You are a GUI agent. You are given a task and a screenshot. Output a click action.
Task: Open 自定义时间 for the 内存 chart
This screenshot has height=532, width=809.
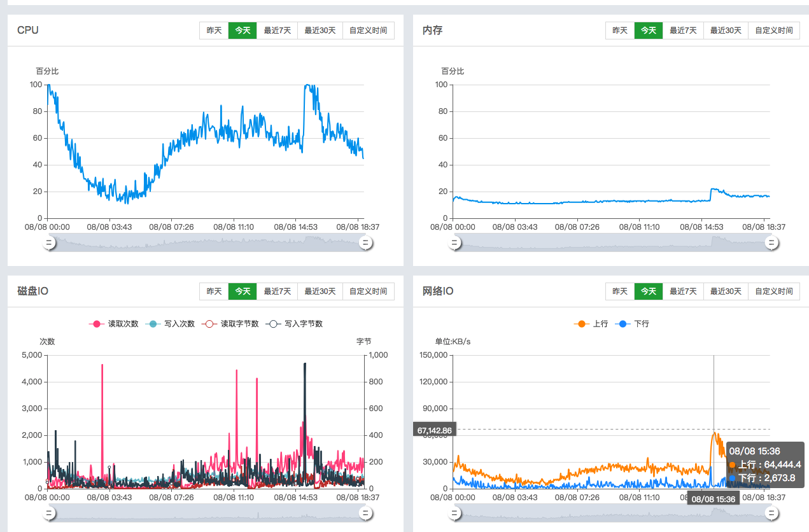tap(774, 31)
